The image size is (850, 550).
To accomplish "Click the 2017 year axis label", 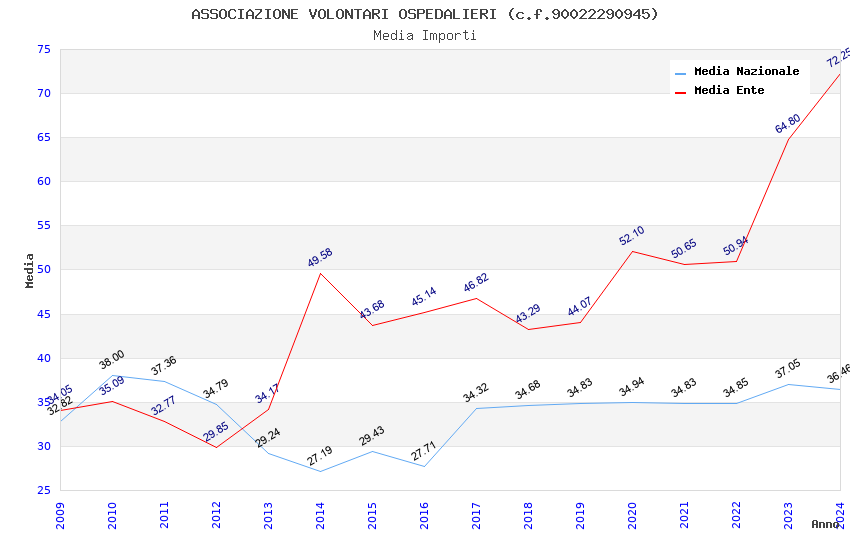I will 476,515.
